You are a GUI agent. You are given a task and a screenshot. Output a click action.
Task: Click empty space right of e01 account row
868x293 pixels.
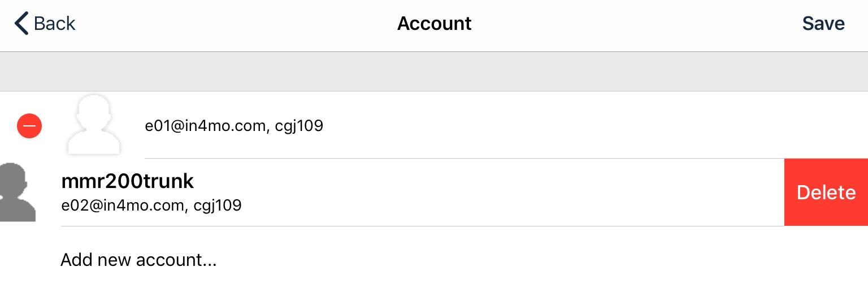point(565,125)
